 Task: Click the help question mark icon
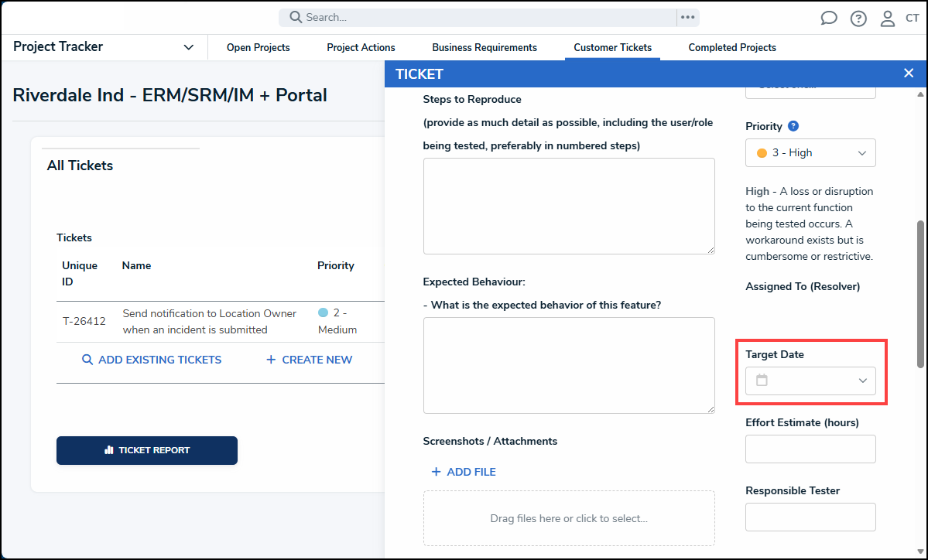pyautogui.click(x=858, y=19)
